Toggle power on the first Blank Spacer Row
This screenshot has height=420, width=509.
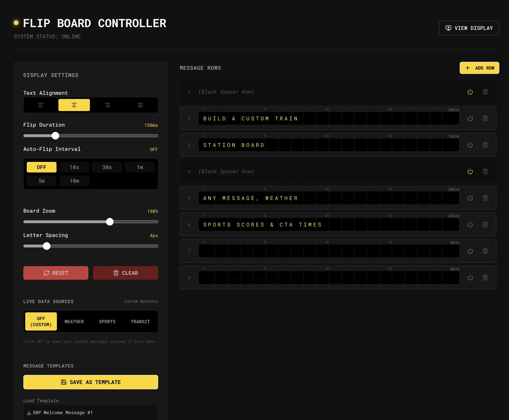click(x=470, y=92)
